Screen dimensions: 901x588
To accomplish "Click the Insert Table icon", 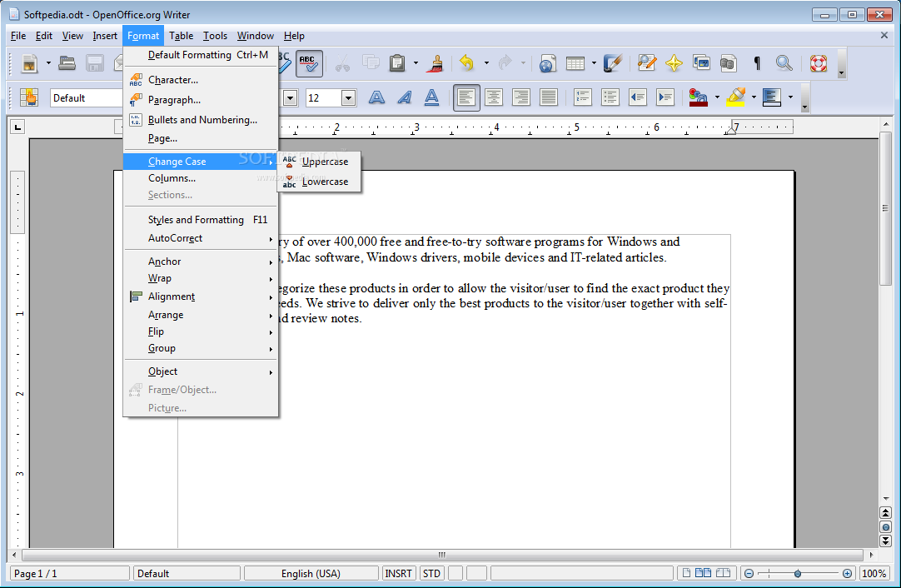I will coord(575,63).
